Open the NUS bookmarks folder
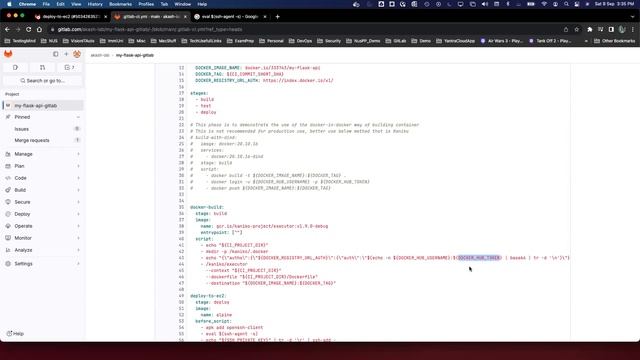640x360 pixels. (49, 41)
